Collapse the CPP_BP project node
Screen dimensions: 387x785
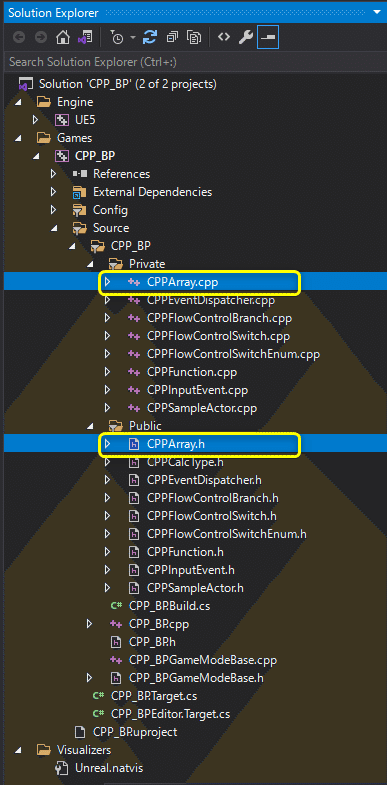[36, 156]
